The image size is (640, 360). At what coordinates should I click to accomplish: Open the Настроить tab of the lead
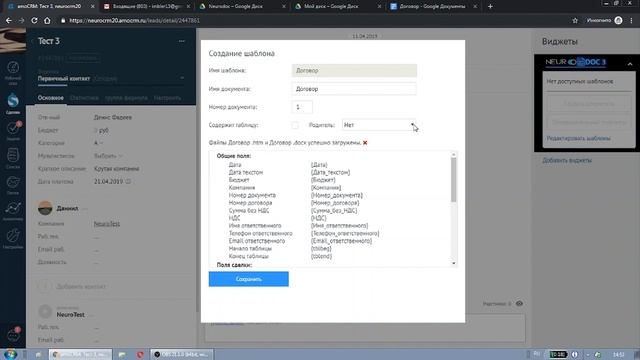(x=167, y=98)
